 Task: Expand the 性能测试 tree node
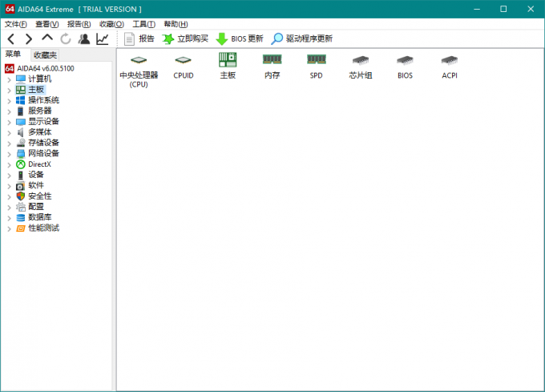10,229
